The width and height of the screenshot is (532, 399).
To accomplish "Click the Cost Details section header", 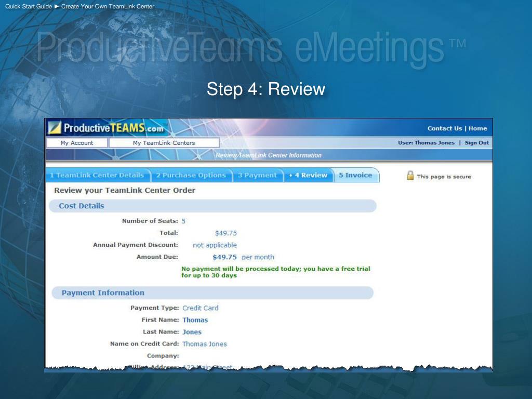I will point(212,206).
